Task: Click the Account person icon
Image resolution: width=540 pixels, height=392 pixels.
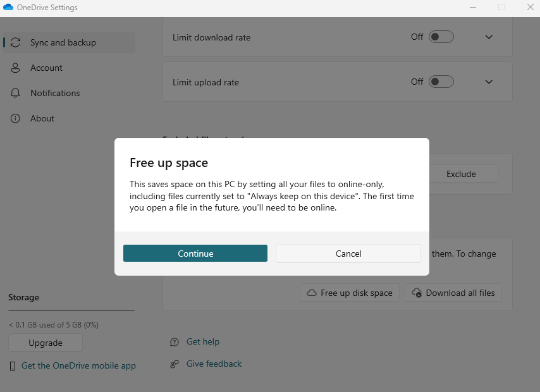Action: 16,68
